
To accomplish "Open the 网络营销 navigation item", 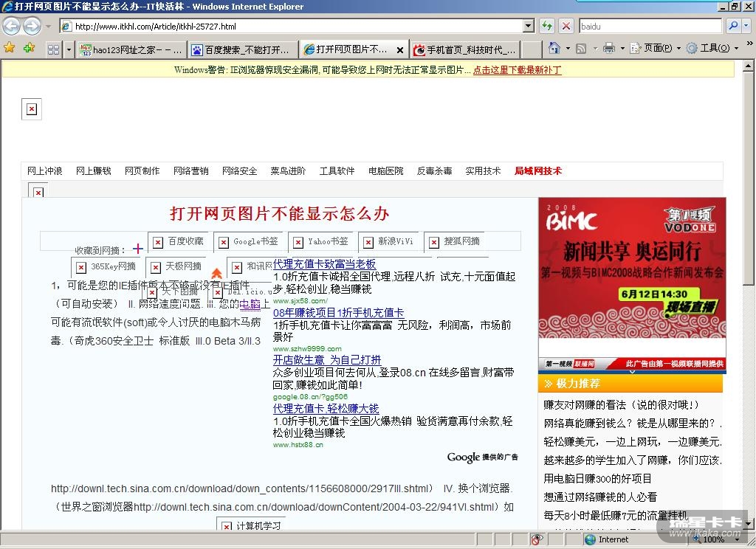I will pyautogui.click(x=191, y=171).
